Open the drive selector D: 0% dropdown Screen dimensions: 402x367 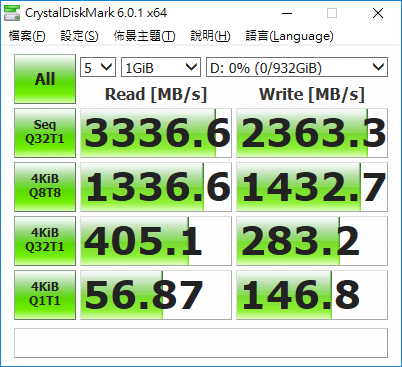(x=297, y=67)
